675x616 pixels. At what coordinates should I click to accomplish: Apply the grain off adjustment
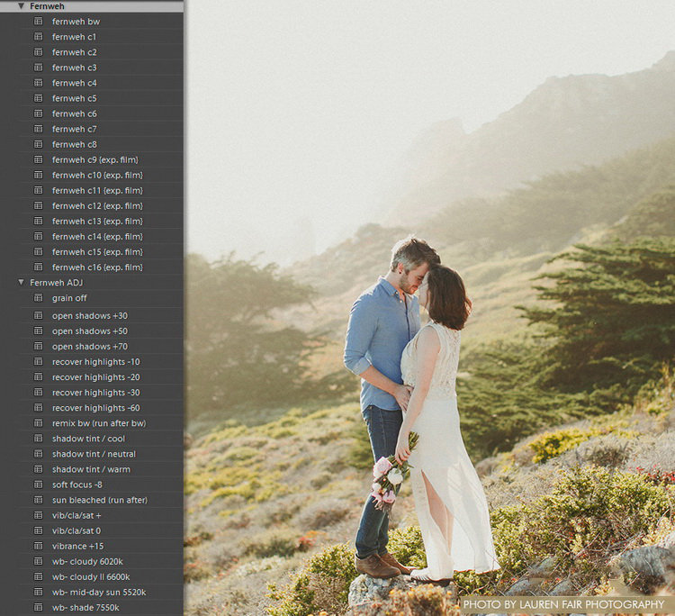point(69,298)
